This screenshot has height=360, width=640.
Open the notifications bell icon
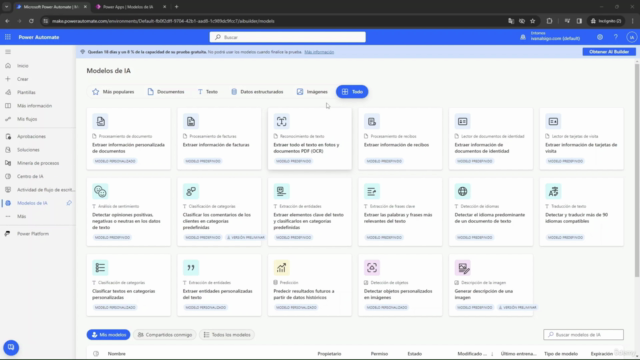coord(523,37)
